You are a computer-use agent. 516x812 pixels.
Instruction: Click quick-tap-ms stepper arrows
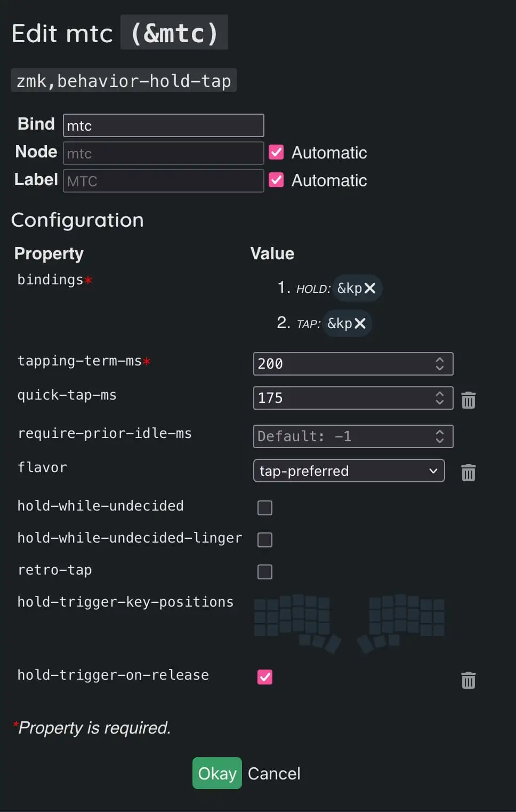tap(440, 398)
